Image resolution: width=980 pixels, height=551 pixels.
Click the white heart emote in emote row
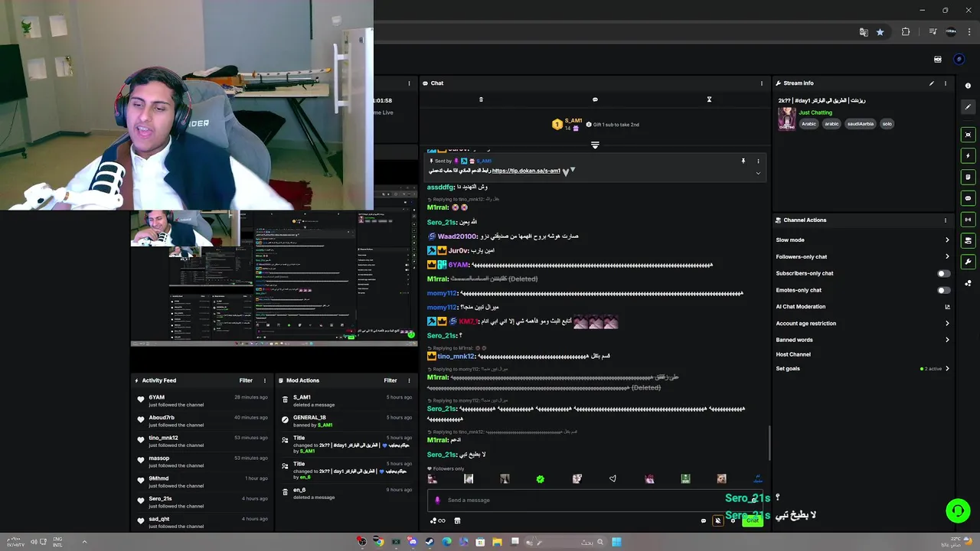[612, 479]
